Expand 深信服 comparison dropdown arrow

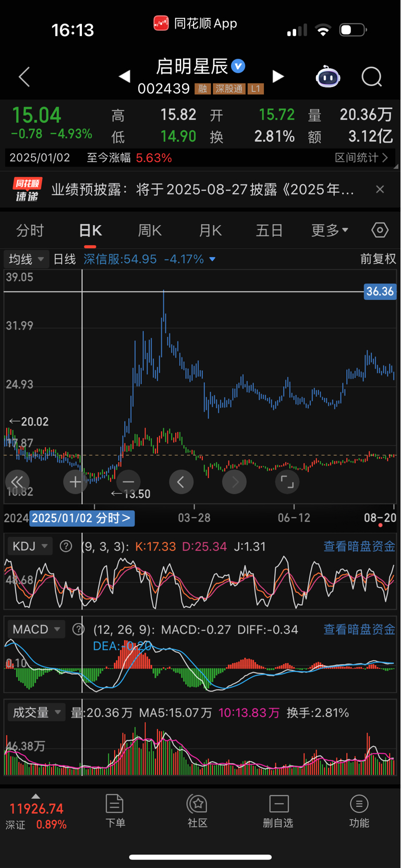point(212,259)
